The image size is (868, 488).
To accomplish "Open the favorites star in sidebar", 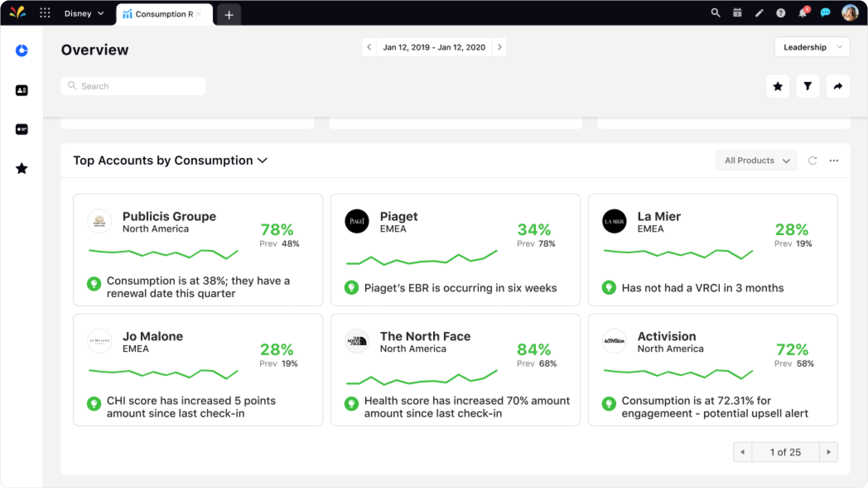I will pos(22,169).
